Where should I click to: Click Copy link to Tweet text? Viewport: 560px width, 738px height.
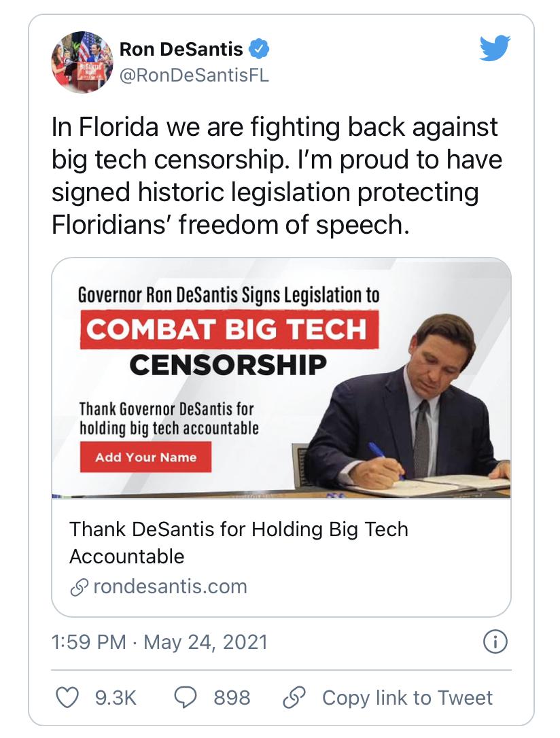pos(407,697)
